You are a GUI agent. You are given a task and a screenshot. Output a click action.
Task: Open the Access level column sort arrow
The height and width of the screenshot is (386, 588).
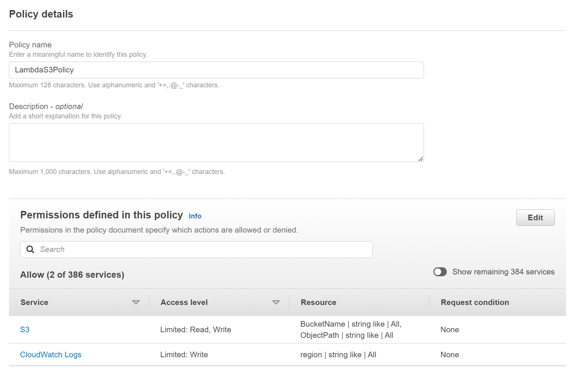(x=276, y=302)
